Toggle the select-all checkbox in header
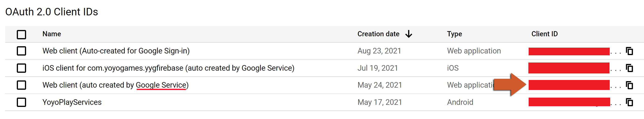 (21, 34)
